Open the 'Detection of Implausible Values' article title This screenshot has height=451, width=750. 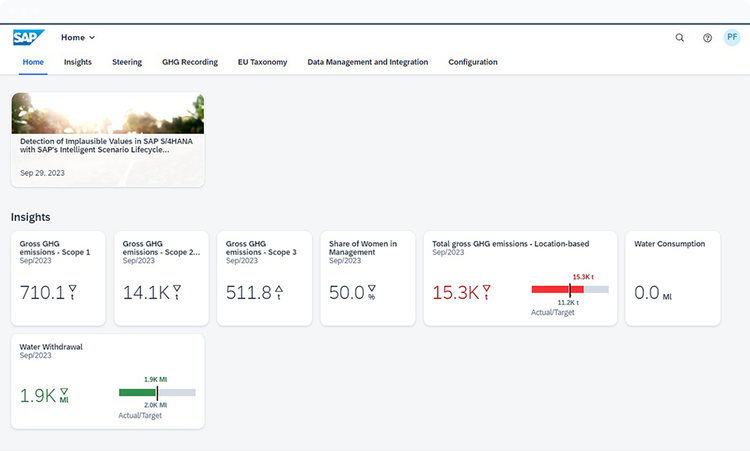point(106,145)
